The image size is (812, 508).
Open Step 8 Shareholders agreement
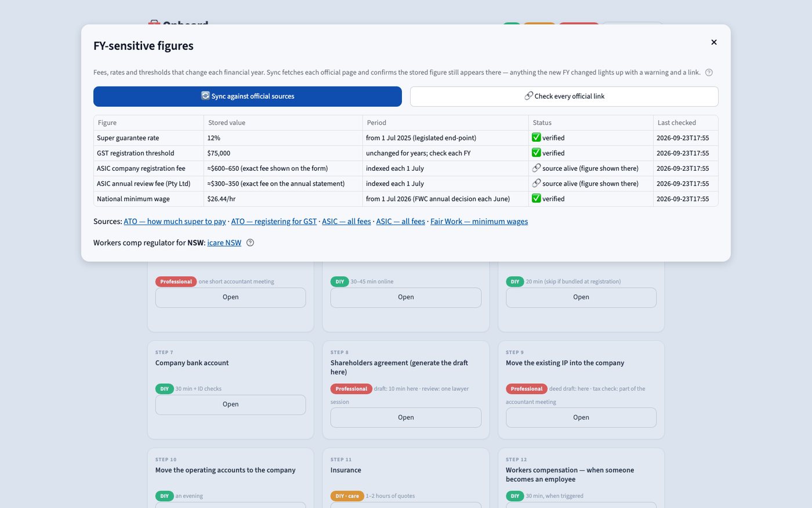[x=406, y=417]
